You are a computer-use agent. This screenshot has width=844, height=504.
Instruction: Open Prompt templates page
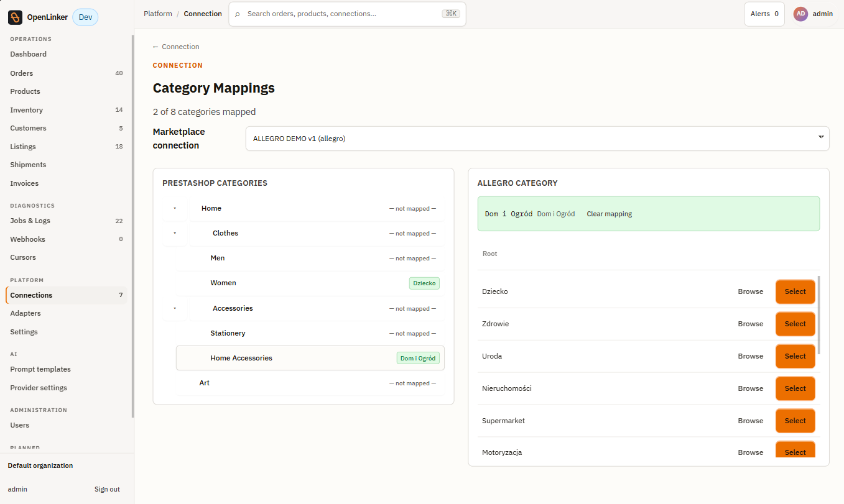(x=67, y=369)
